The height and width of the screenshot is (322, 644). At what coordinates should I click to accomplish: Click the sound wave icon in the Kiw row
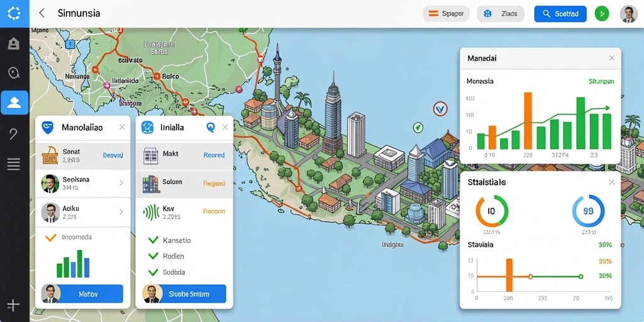pos(151,212)
